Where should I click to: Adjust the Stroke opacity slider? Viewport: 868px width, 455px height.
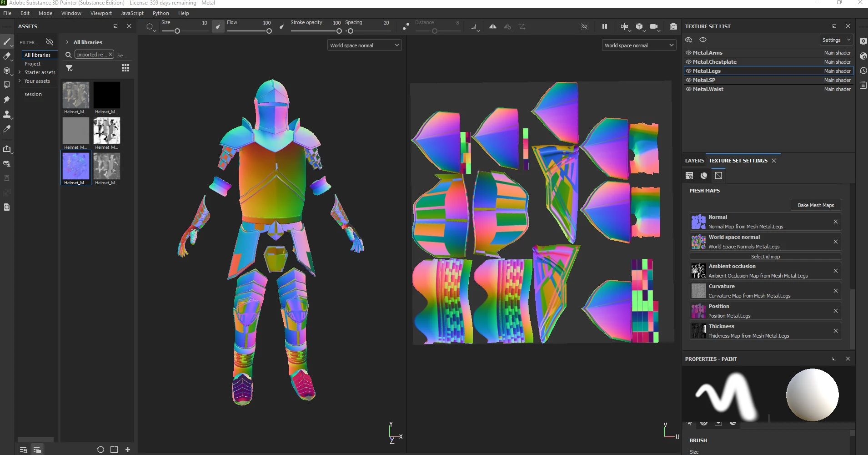(x=316, y=31)
